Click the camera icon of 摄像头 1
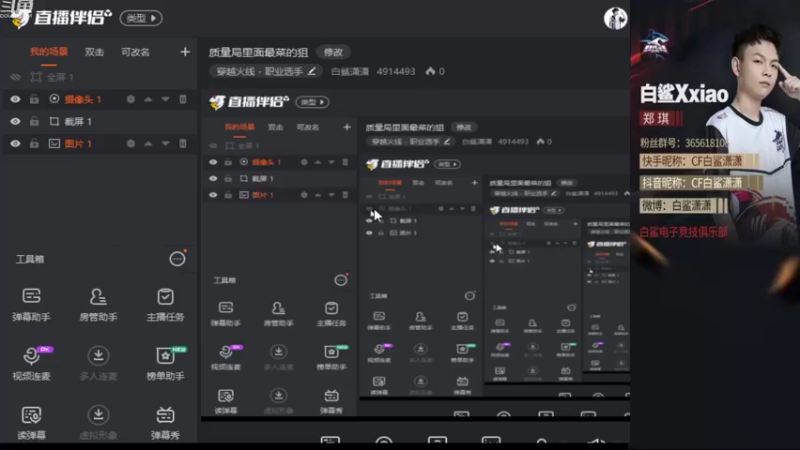800x450 pixels. click(x=54, y=99)
